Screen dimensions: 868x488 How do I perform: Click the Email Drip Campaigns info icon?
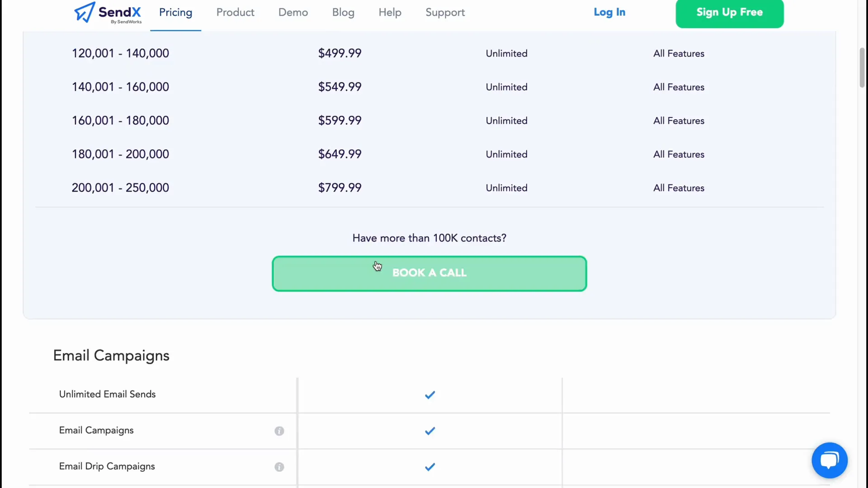(279, 467)
